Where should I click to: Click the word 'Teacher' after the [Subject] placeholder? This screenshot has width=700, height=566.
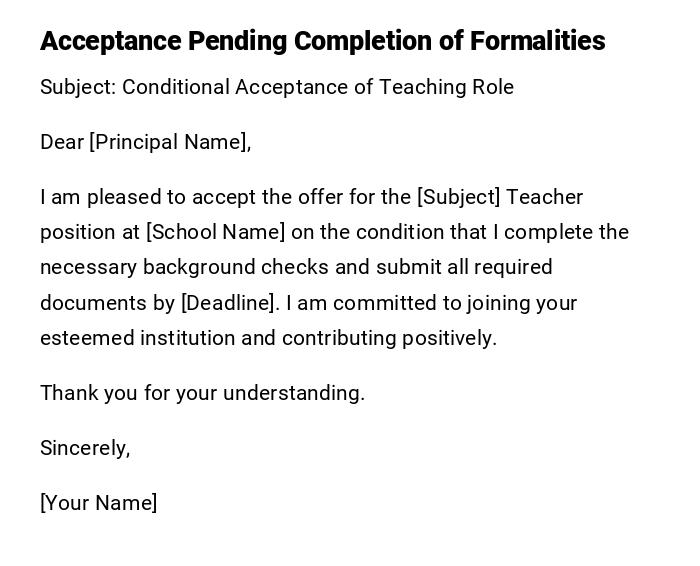click(x=545, y=197)
